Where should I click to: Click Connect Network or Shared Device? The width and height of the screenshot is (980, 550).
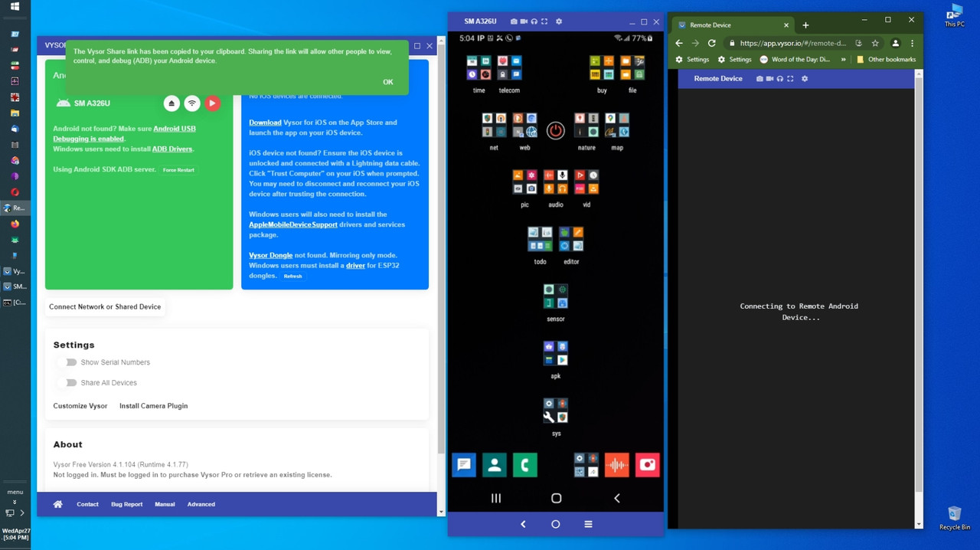point(105,306)
